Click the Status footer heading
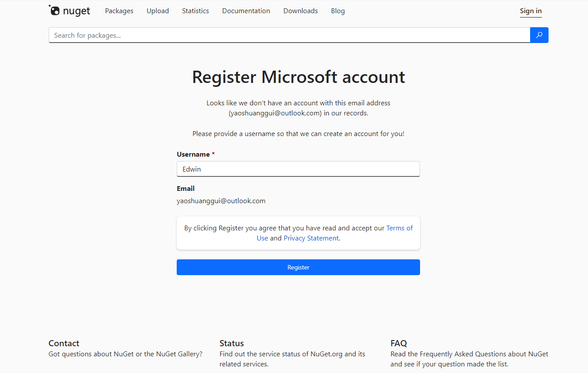588x373 pixels. click(x=232, y=343)
